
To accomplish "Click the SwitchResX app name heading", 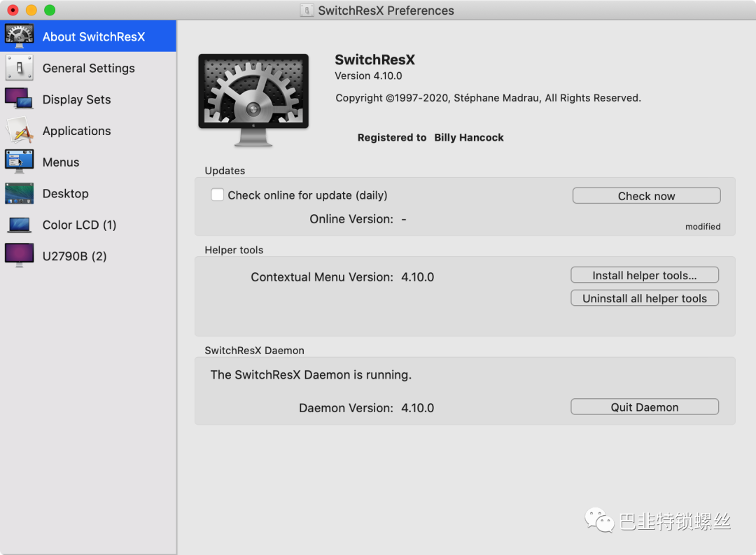I will pos(374,59).
